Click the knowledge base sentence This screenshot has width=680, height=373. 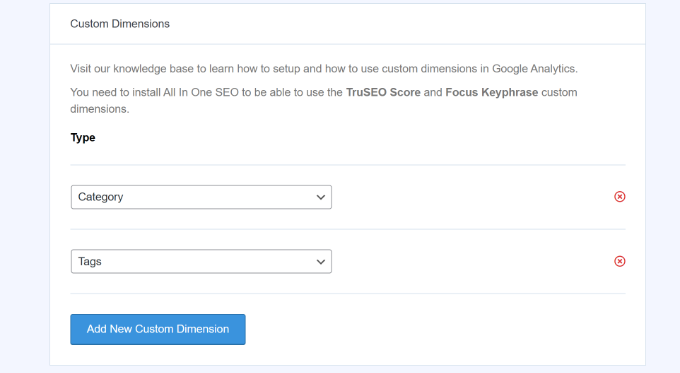[x=324, y=69]
